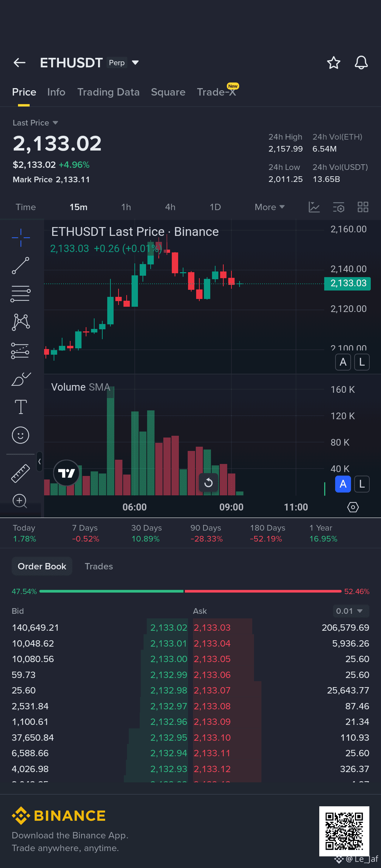Open the Fibonacci retracement tool
Image resolution: width=381 pixels, height=868 pixels.
21,294
